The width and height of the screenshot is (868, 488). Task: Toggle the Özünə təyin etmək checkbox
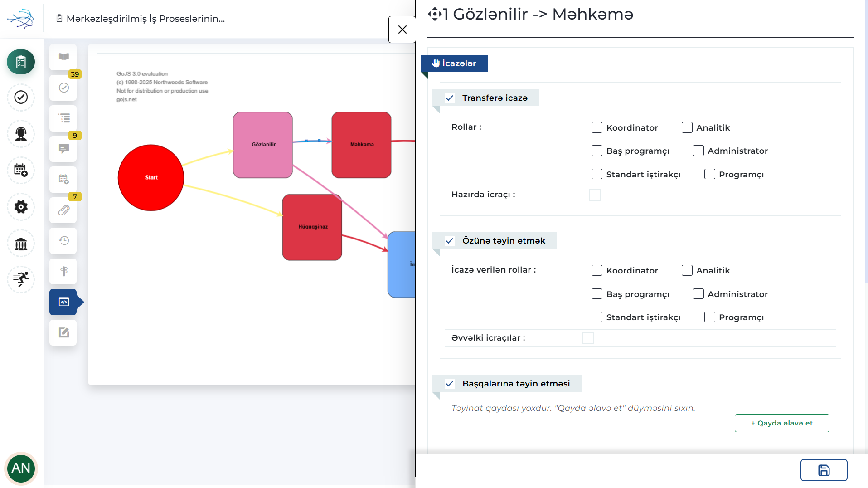[x=450, y=241]
